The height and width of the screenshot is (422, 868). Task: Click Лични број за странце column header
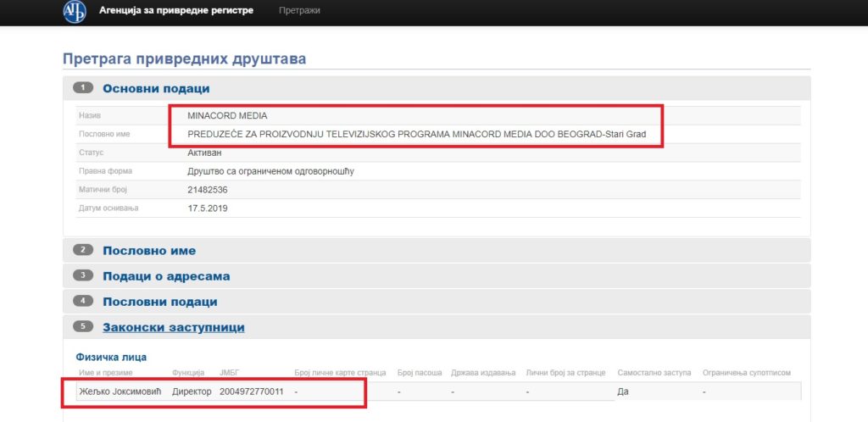[565, 374]
